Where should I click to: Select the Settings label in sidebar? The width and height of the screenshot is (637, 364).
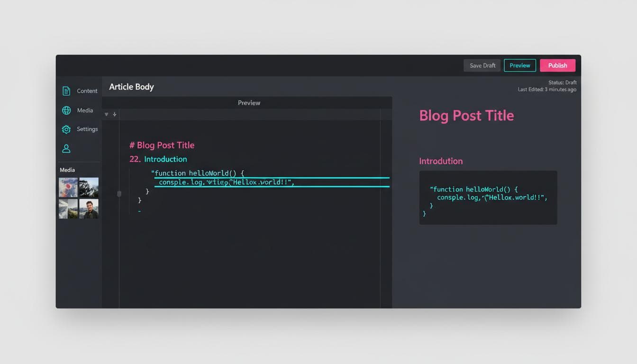pos(87,129)
